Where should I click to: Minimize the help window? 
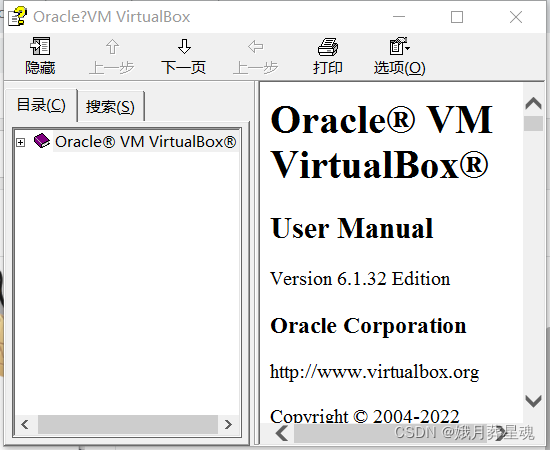click(x=399, y=16)
